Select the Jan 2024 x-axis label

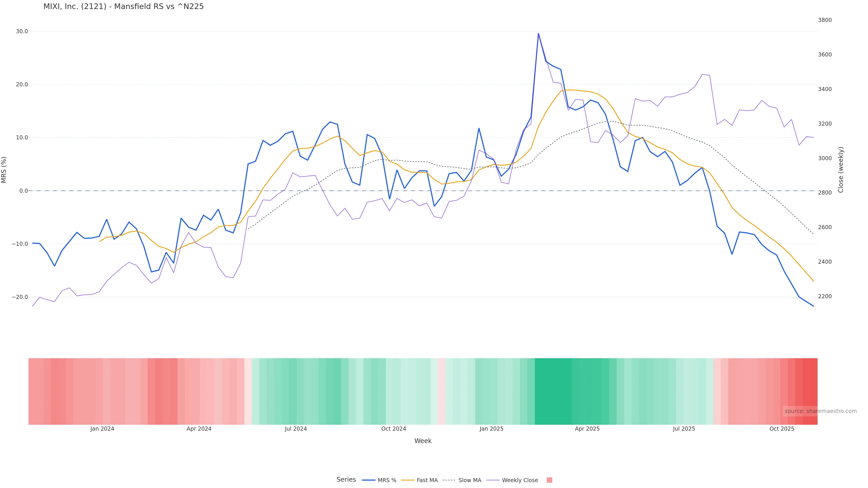(x=102, y=429)
